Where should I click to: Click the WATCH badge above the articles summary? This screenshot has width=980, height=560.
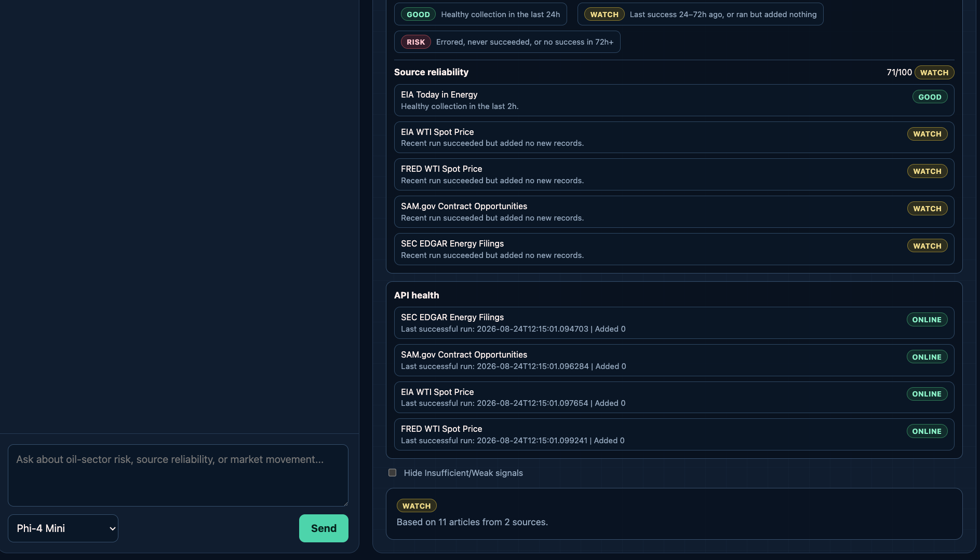417,506
